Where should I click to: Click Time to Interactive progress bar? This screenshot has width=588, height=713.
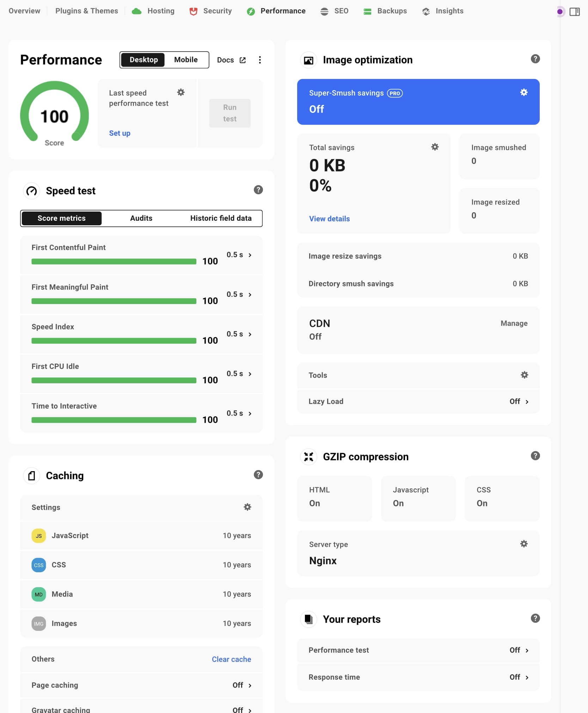(114, 420)
